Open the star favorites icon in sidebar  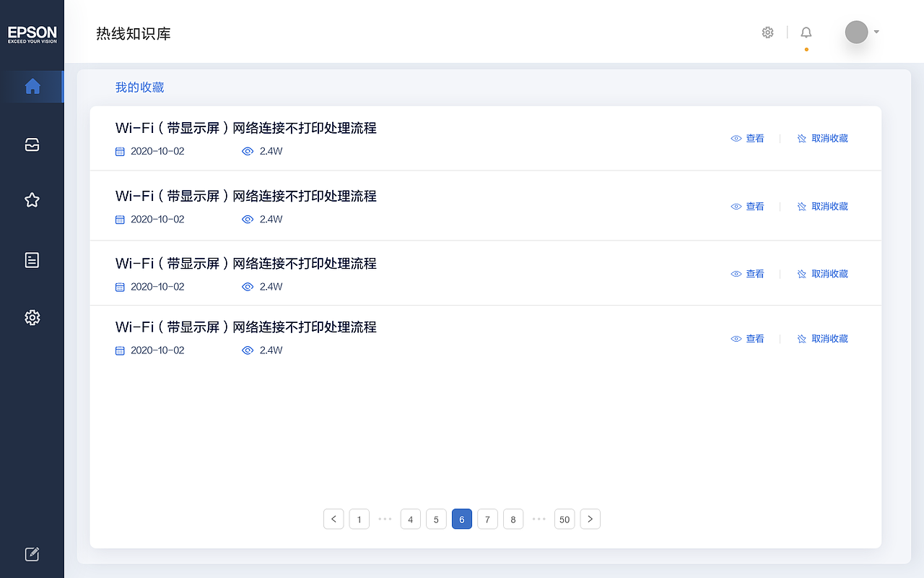point(32,200)
